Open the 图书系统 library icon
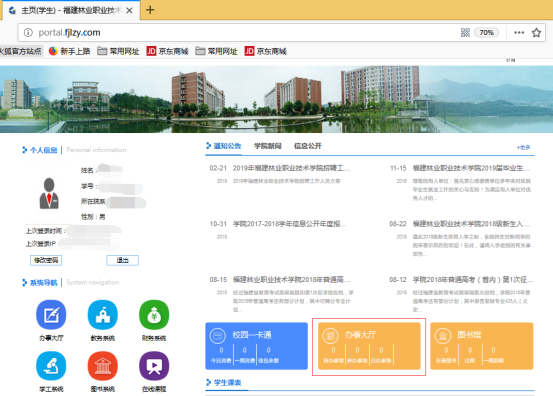This screenshot has width=553, height=396. click(103, 366)
